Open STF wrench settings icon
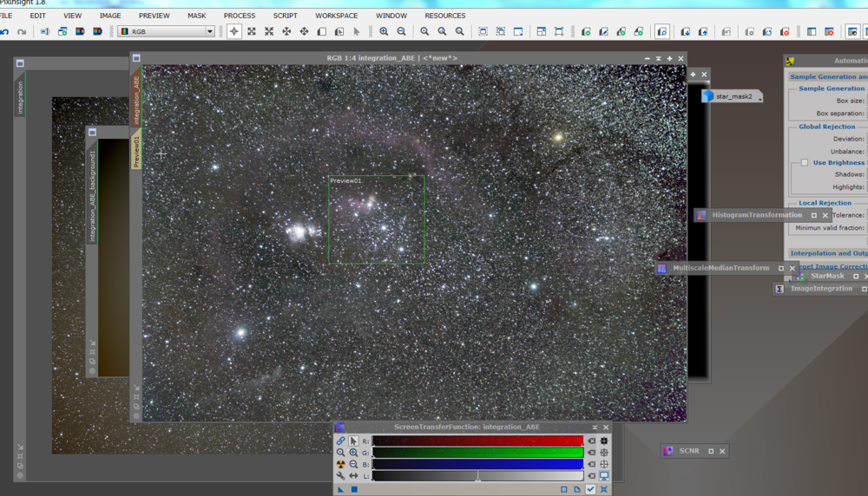Viewport: 868px width, 496px height. pos(340,475)
